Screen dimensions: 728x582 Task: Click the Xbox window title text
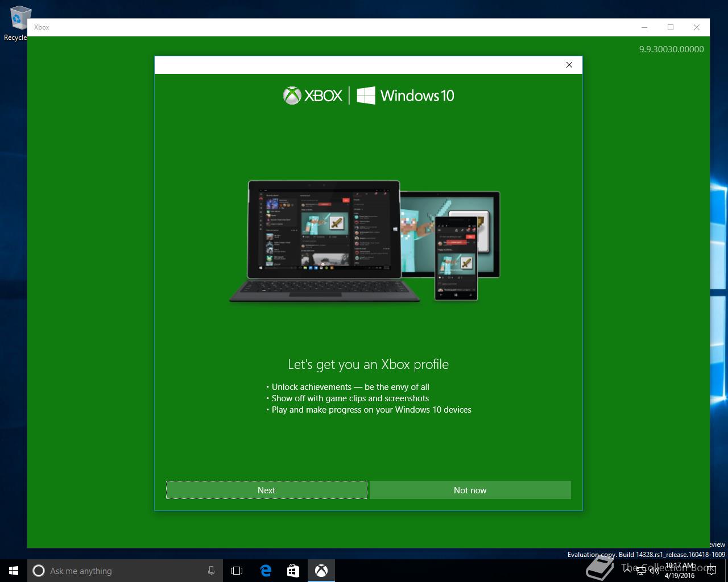(42, 27)
